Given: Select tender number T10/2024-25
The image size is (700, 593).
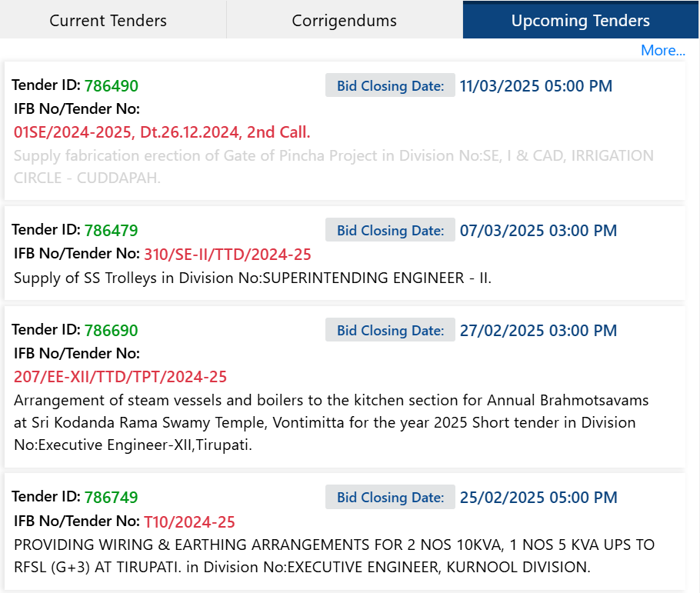Looking at the screenshot, I should [x=189, y=522].
